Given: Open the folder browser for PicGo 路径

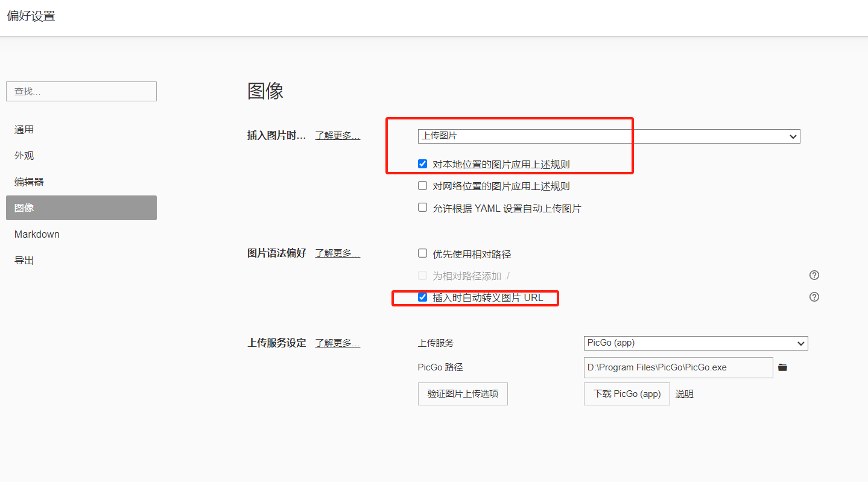Looking at the screenshot, I should click(782, 367).
